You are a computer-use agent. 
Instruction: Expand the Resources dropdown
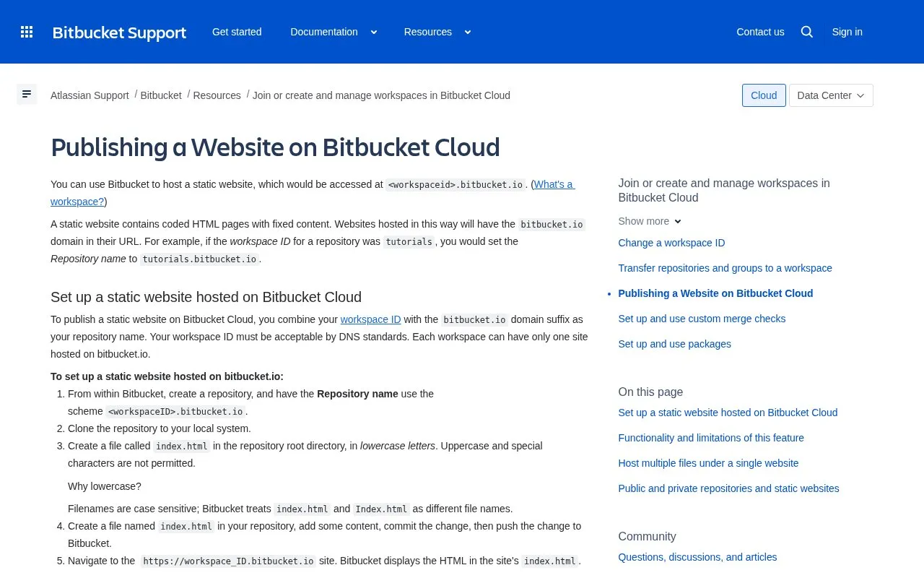point(437,32)
